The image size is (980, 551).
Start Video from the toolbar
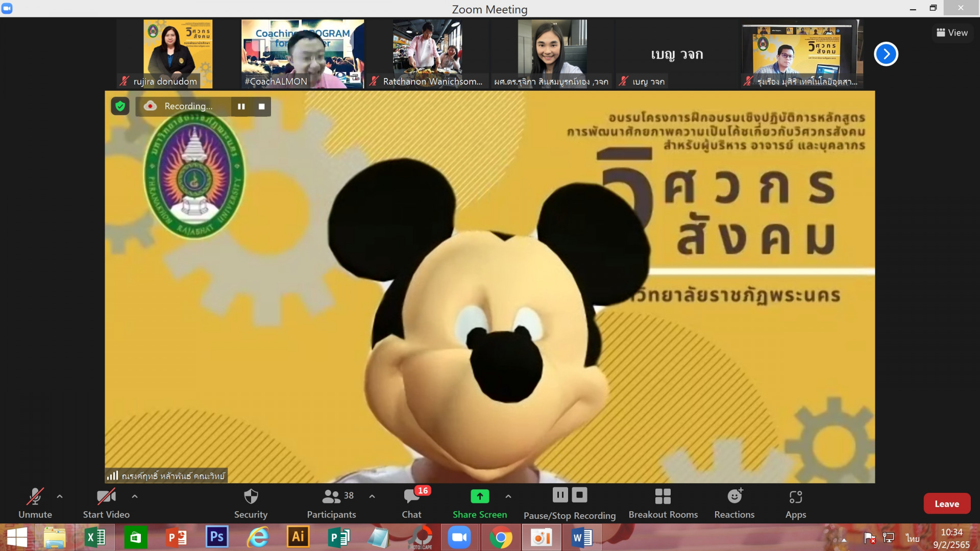pyautogui.click(x=106, y=503)
